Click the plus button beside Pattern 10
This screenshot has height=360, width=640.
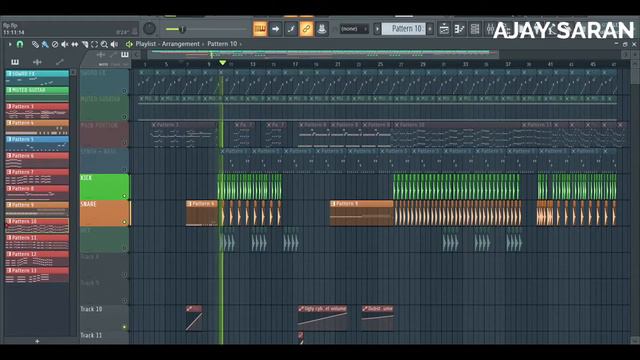pyautogui.click(x=429, y=29)
